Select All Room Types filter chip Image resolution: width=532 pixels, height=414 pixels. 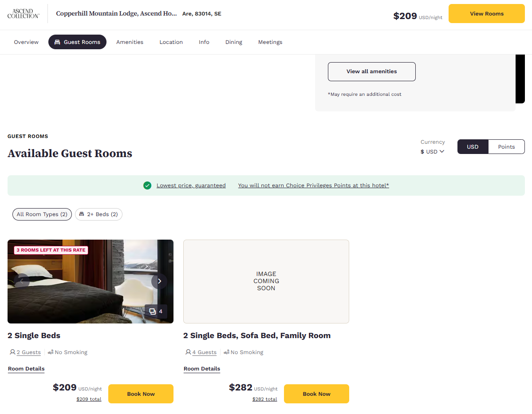tap(42, 214)
